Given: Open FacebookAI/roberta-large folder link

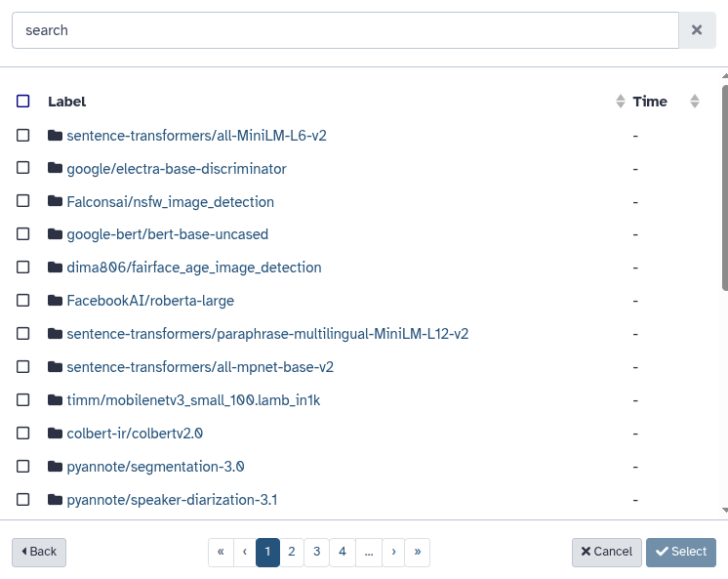Looking at the screenshot, I should (150, 301).
